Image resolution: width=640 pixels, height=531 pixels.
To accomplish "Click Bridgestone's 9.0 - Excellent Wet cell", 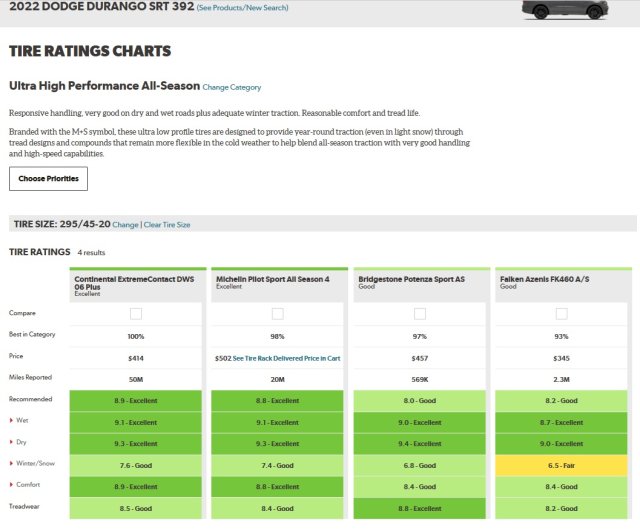I will point(420,422).
